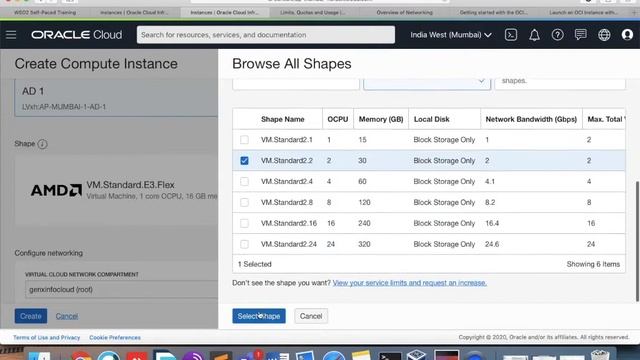The image size is (640, 360).
Task: Switch to Overview of Networking tab
Action: pos(404,13)
